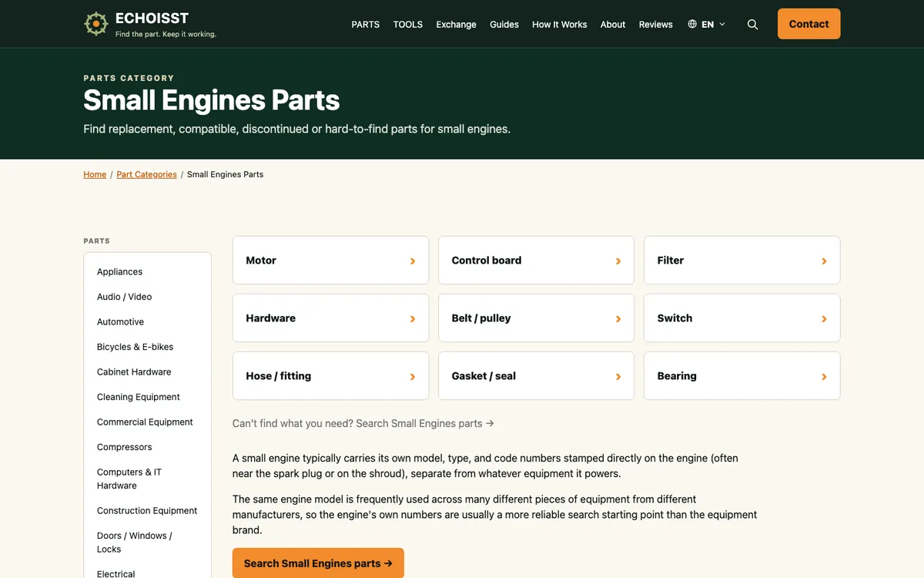Click the Bearing card chevron
The height and width of the screenshot is (578, 924).
click(824, 377)
